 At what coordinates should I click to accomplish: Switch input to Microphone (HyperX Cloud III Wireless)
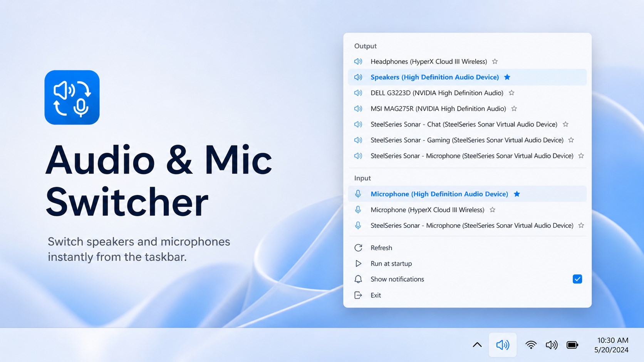pos(467,210)
